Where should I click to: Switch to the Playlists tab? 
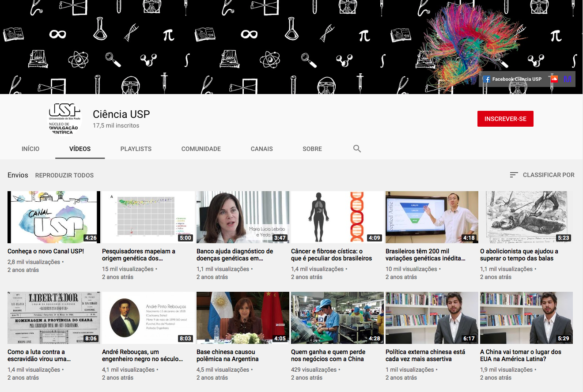point(136,149)
